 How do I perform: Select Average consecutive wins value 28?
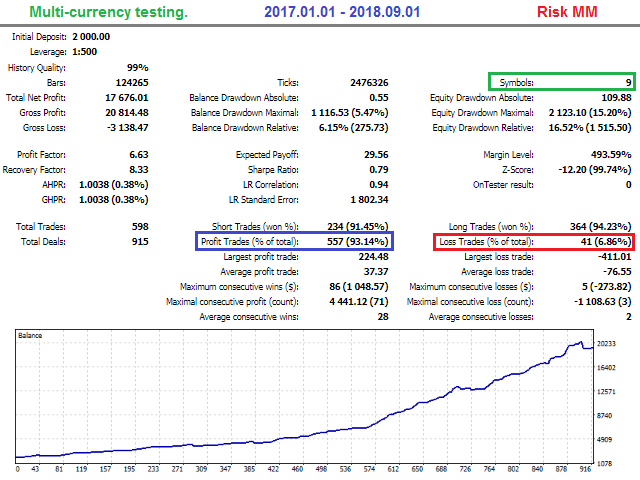pyautogui.click(x=383, y=317)
